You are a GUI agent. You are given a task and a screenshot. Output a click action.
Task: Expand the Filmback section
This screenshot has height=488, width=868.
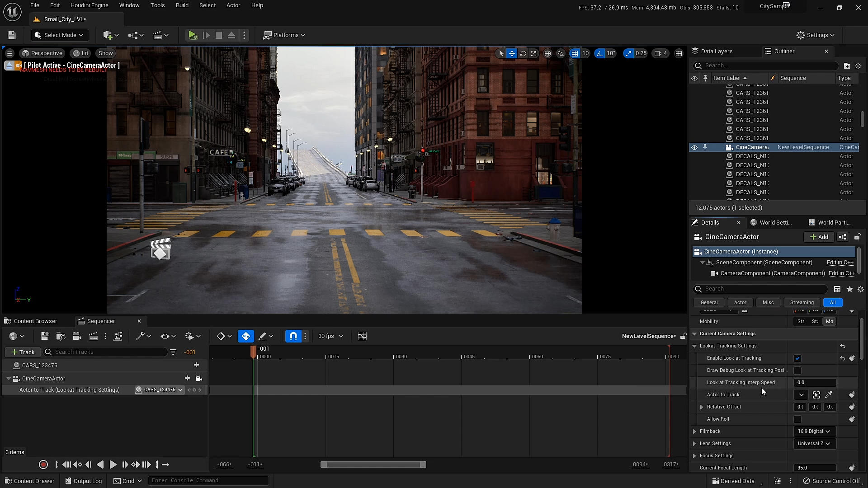click(x=694, y=432)
